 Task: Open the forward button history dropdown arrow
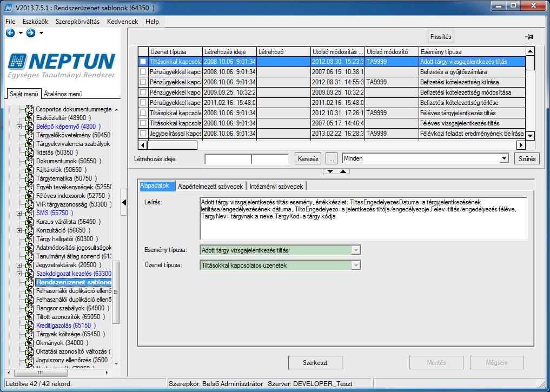pyautogui.click(x=41, y=33)
